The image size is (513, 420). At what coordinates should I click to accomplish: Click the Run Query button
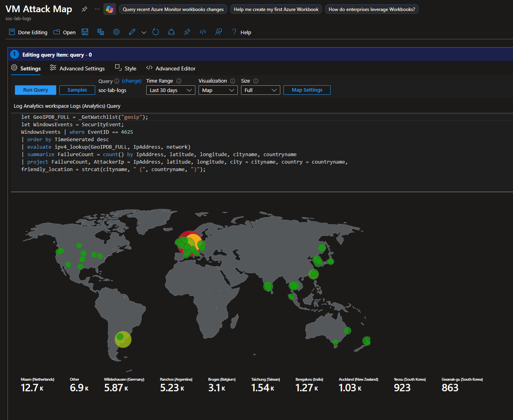tap(35, 90)
